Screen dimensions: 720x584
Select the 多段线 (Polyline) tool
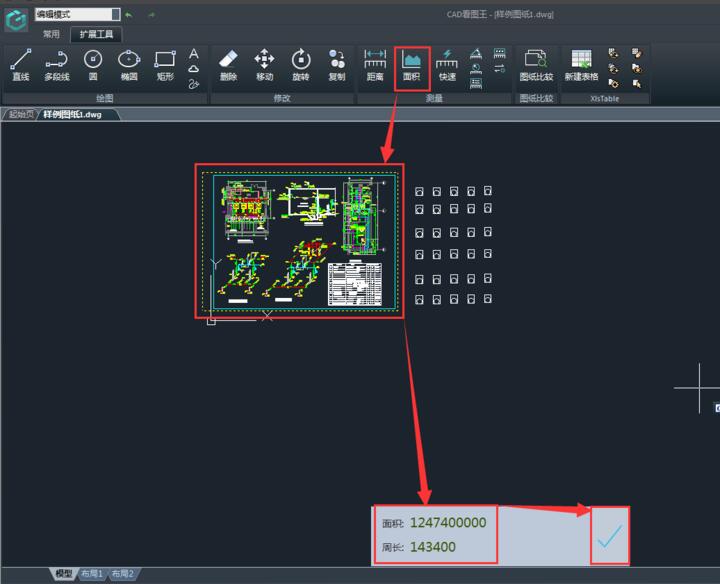(x=57, y=65)
